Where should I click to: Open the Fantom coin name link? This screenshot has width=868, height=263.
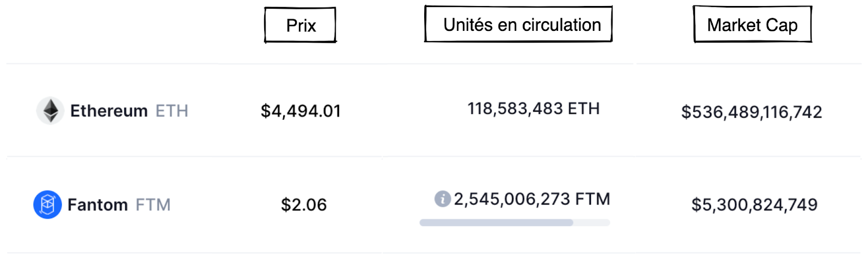tap(98, 204)
